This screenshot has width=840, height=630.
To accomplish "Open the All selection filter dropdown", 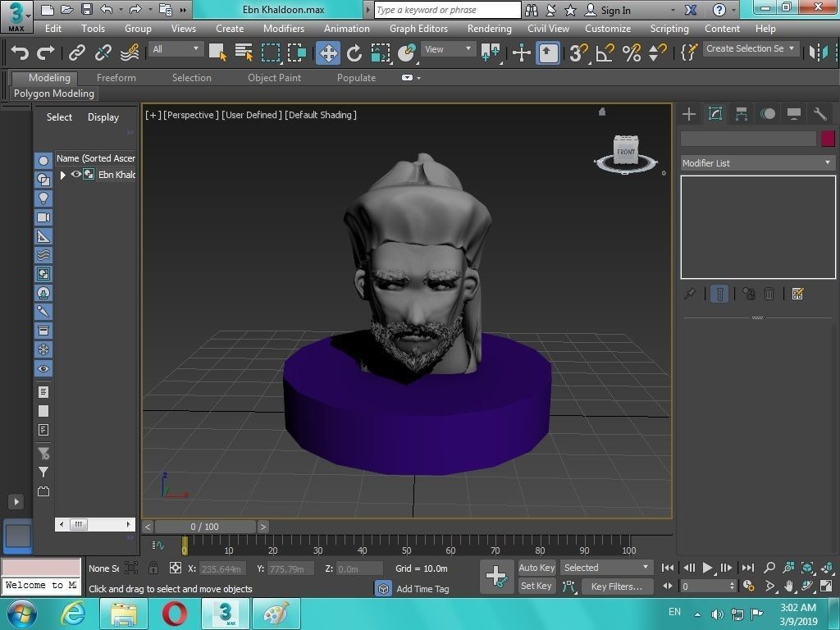I will [176, 49].
